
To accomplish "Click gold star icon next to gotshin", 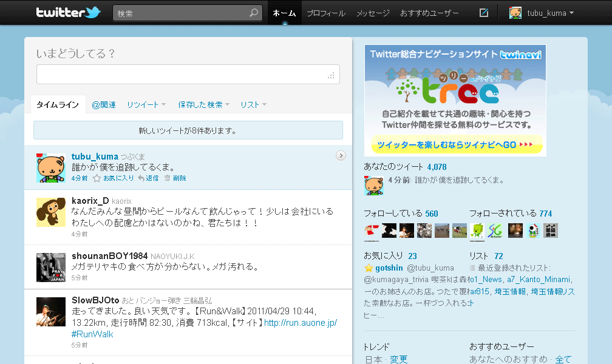I will tap(369, 268).
